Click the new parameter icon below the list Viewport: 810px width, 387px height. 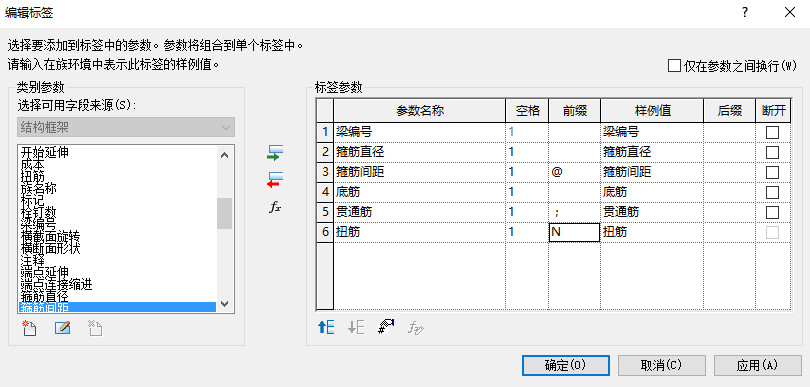point(29,328)
